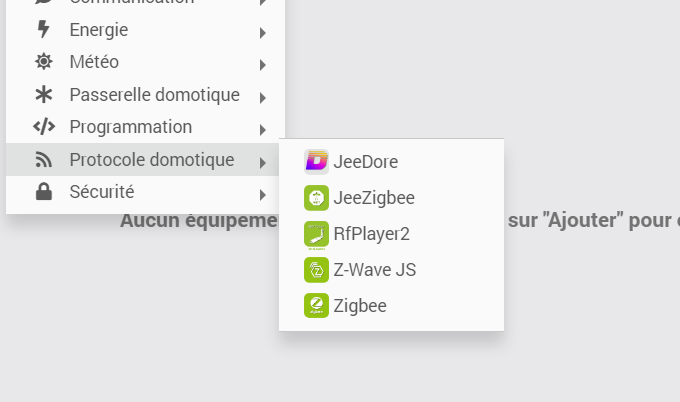This screenshot has width=680, height=402.
Task: Click the Passerelle domotique asterisk icon
Action: click(44, 95)
